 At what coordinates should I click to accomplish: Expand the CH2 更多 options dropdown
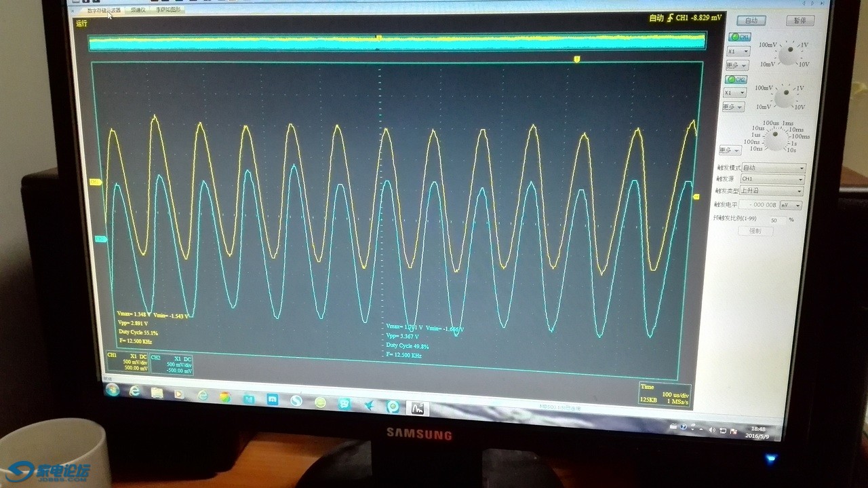click(x=733, y=107)
